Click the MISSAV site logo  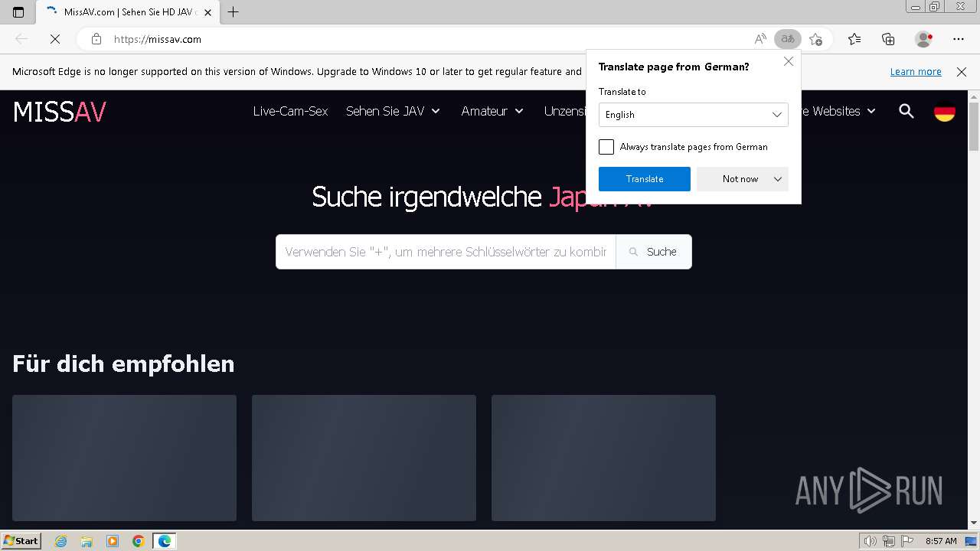pos(60,112)
